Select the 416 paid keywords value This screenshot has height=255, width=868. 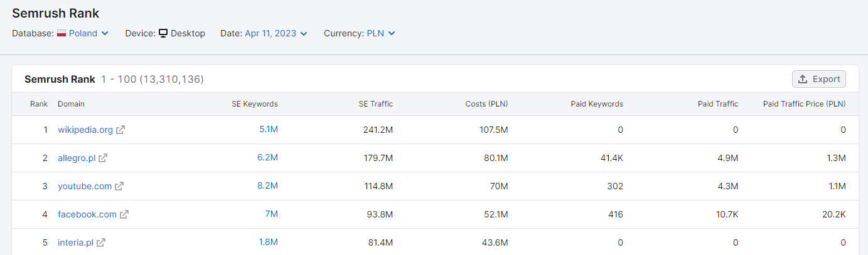(x=616, y=214)
